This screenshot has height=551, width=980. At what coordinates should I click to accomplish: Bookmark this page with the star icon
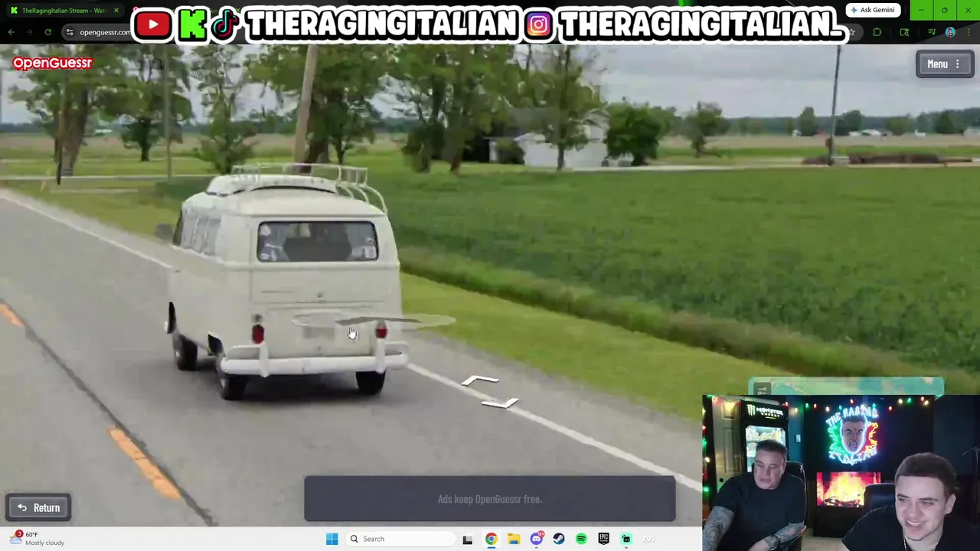tap(851, 32)
